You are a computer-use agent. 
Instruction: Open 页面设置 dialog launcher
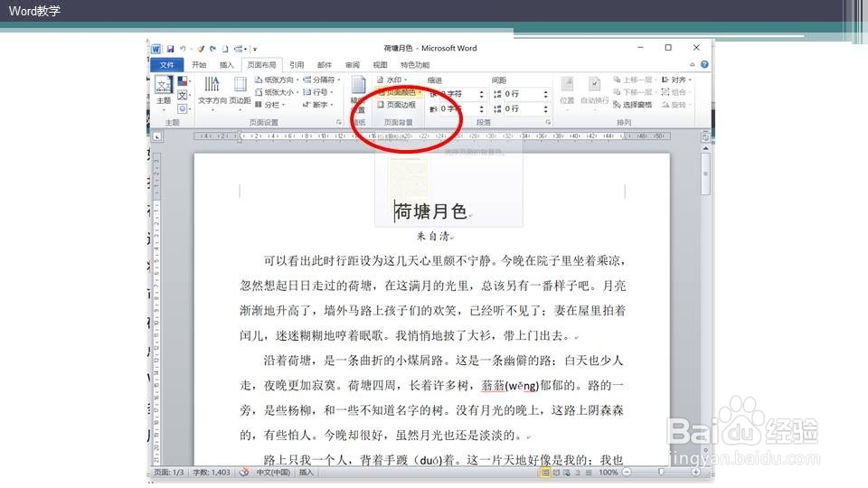[339, 122]
